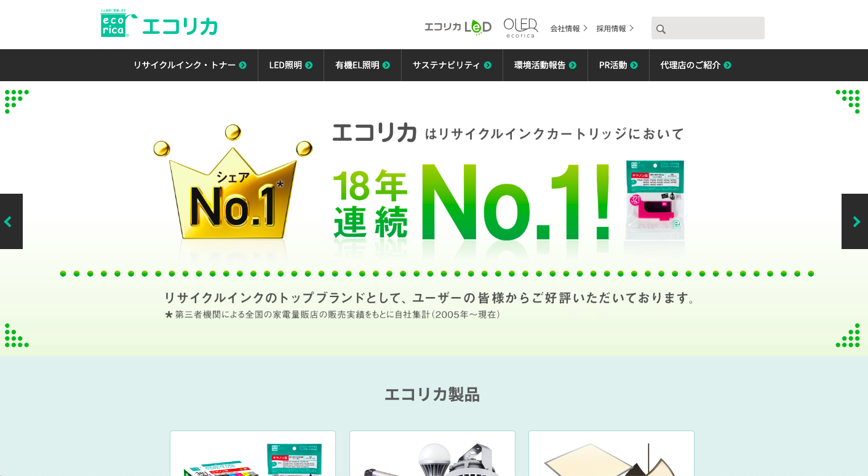The width and height of the screenshot is (868, 476).
Task: Expand the LED照明 menu arrow
Action: click(x=309, y=65)
